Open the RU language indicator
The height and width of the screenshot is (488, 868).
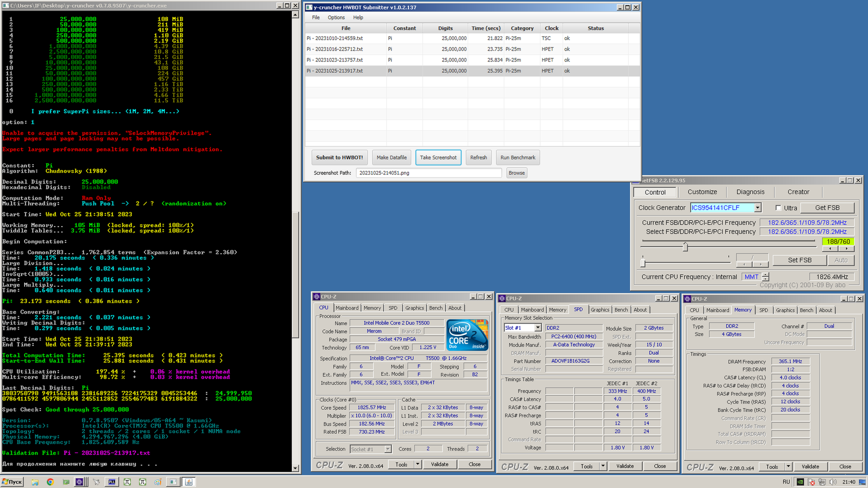(786, 482)
